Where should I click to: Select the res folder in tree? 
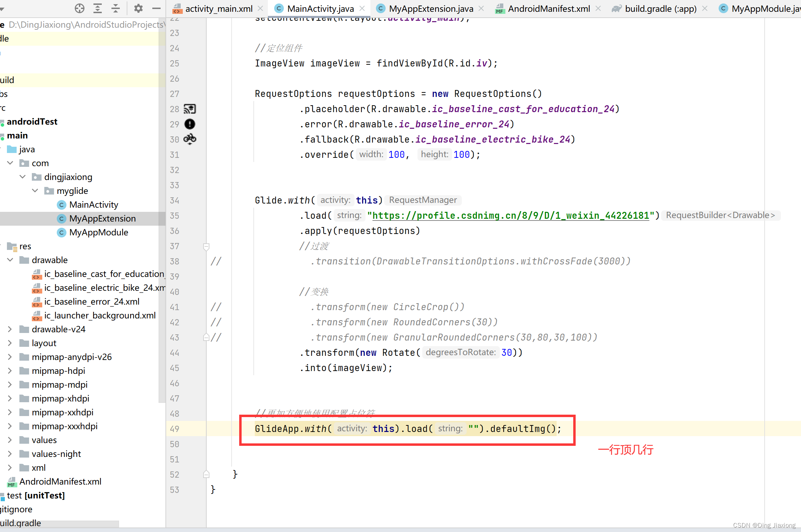[19, 246]
